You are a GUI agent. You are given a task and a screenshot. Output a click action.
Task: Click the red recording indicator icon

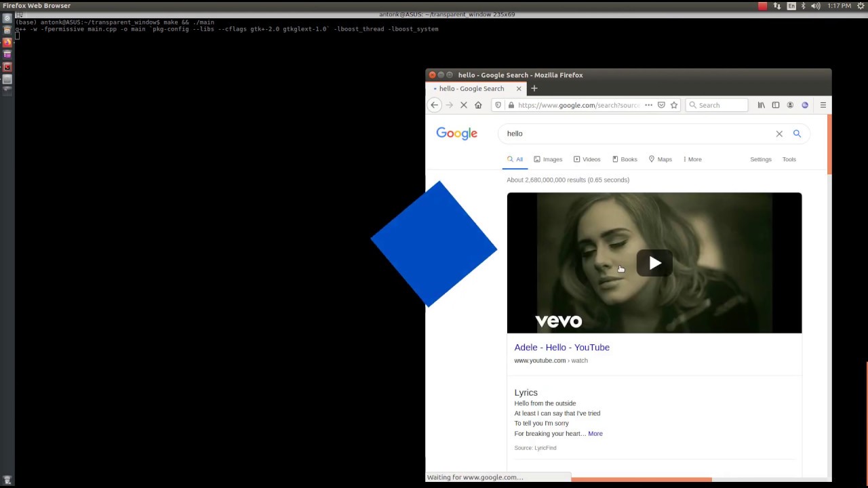click(762, 5)
